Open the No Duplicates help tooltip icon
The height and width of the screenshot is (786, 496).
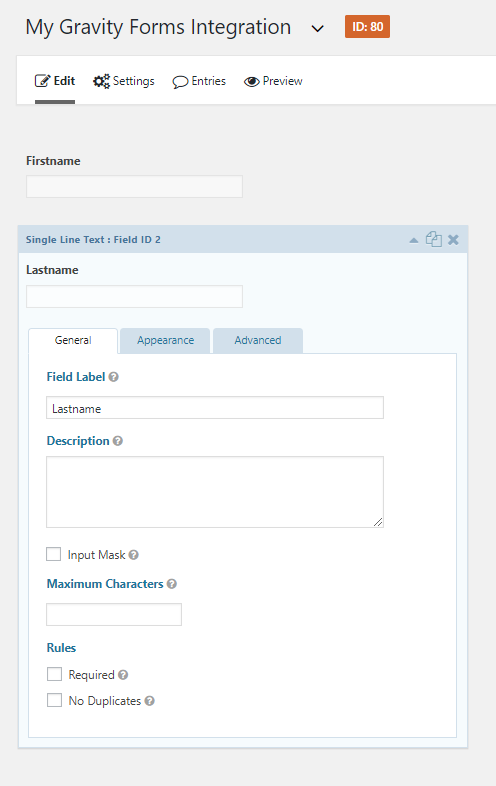(149, 701)
